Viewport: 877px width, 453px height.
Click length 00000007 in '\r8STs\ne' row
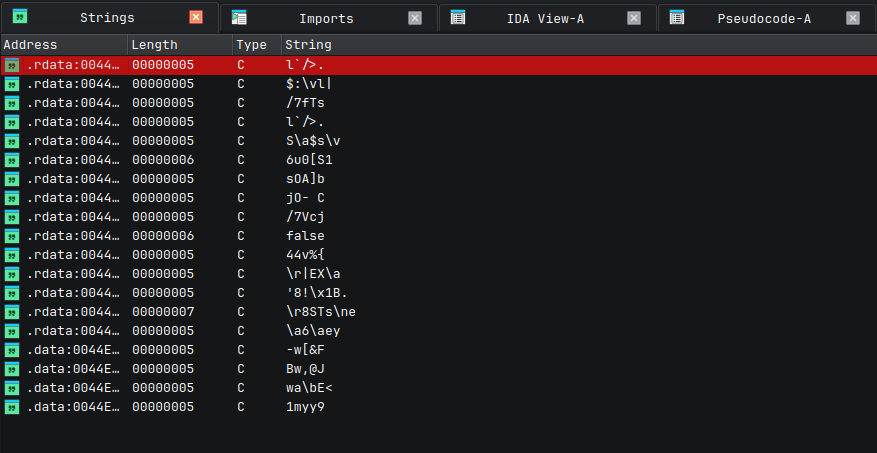(163, 312)
